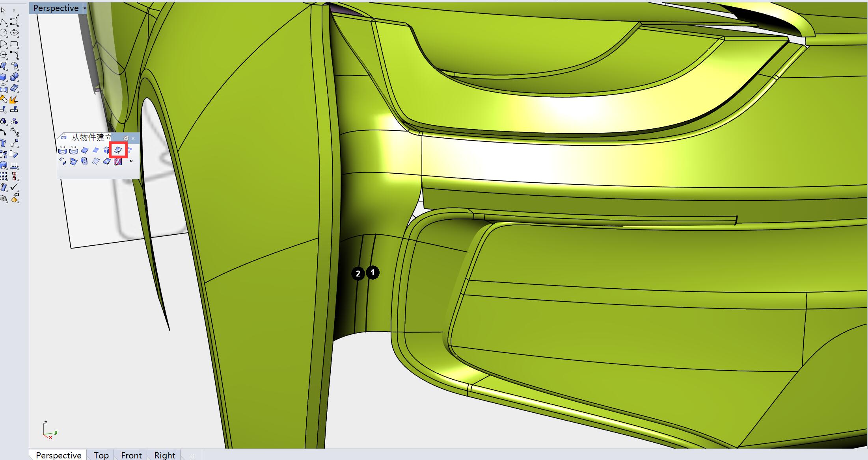Viewport: 868px width, 460px height.
Task: Click the red-highlighted surface extract icon
Action: pos(118,150)
